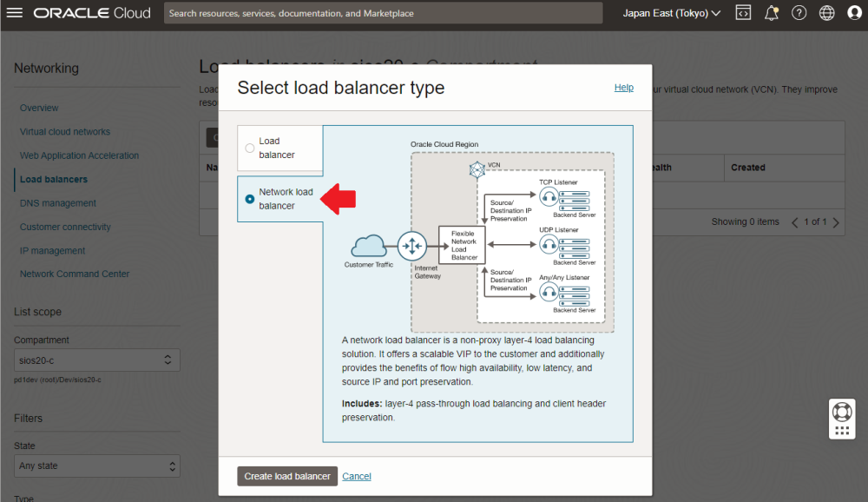The height and width of the screenshot is (502, 868).
Task: Open the hamburger navigation menu
Action: pyautogui.click(x=16, y=13)
